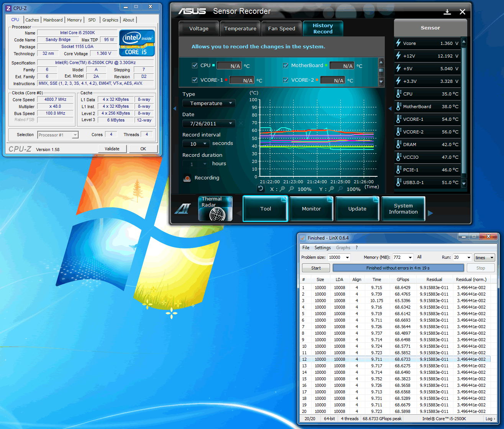Expand the Record interval seconds dropdown
Viewport: 504px width, 429px height.
point(196,143)
